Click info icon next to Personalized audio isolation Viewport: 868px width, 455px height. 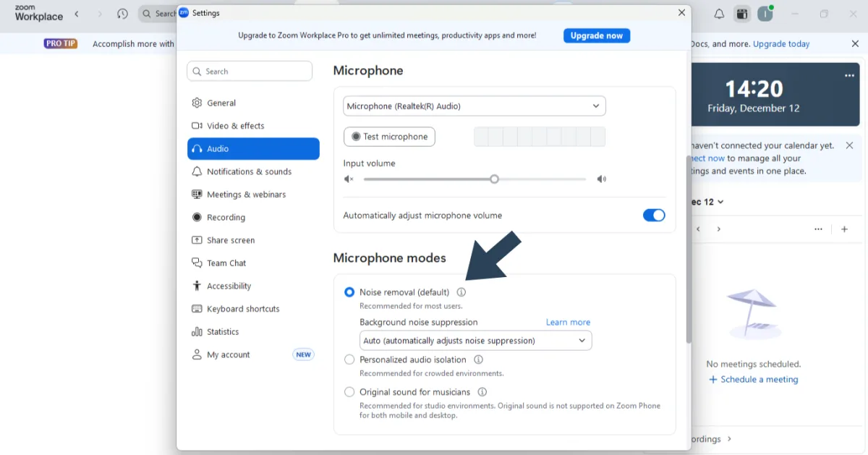pyautogui.click(x=478, y=360)
